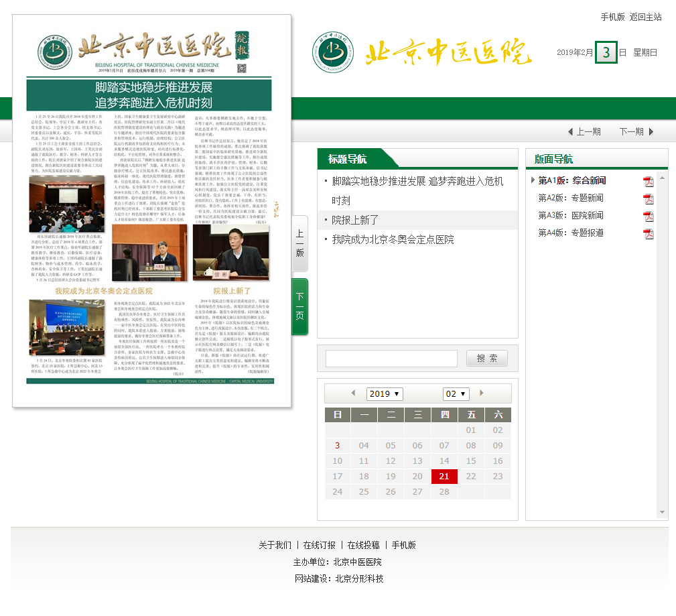Select calendar date 08
Image resolution: width=676 pixels, height=616 pixels.
471,446
